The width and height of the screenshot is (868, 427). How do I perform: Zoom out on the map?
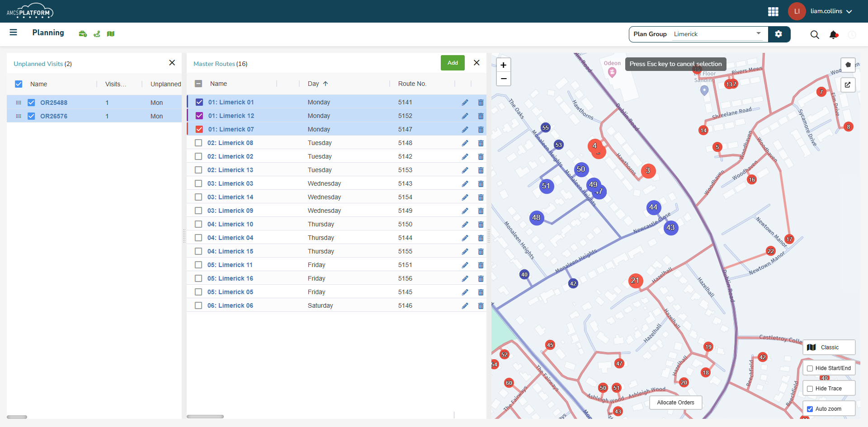pyautogui.click(x=503, y=79)
